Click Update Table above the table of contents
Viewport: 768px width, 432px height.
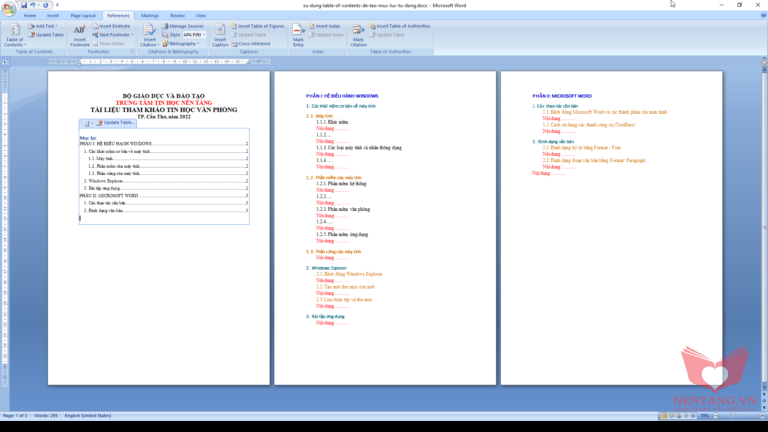pyautogui.click(x=116, y=122)
